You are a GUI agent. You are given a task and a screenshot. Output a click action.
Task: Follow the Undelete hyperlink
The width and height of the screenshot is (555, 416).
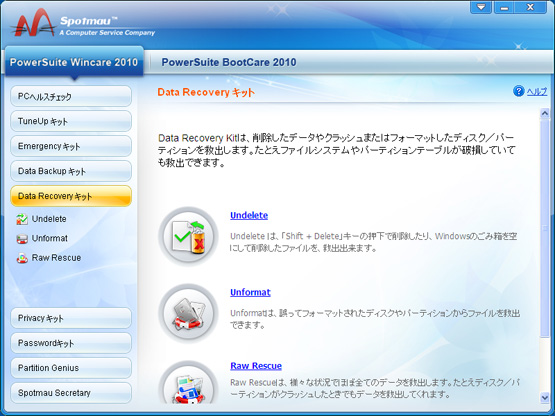[249, 215]
